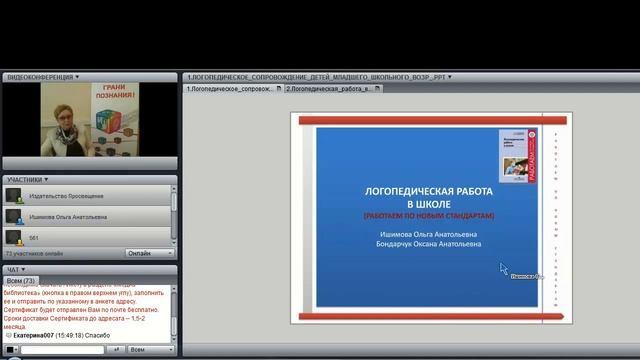Click Бондарчук Оксана Анатольевна on the slide
Viewport: 640px width, 360px height.
pyautogui.click(x=429, y=244)
